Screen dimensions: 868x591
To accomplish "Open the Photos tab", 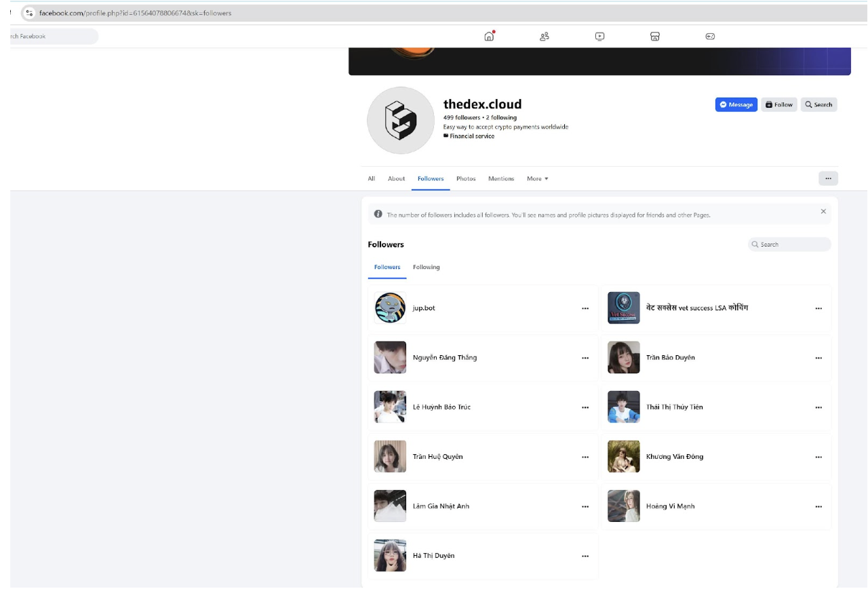I will [466, 179].
